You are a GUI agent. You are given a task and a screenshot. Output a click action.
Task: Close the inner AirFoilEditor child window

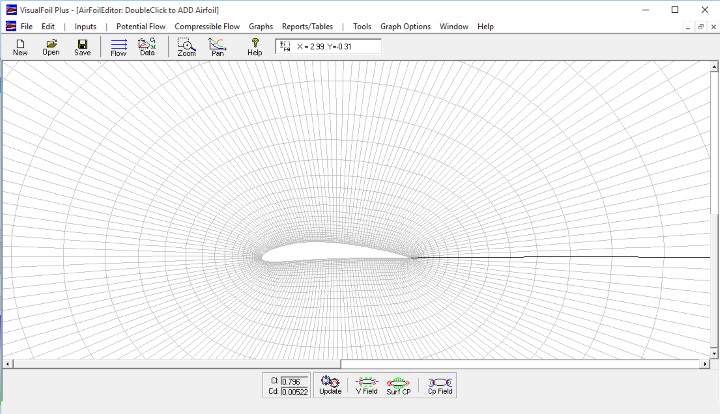(x=714, y=27)
